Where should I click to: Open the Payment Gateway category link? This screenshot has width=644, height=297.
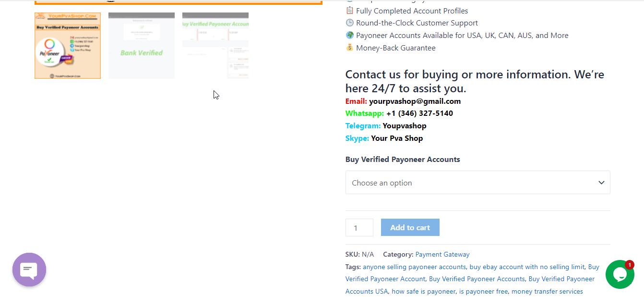coord(442,254)
